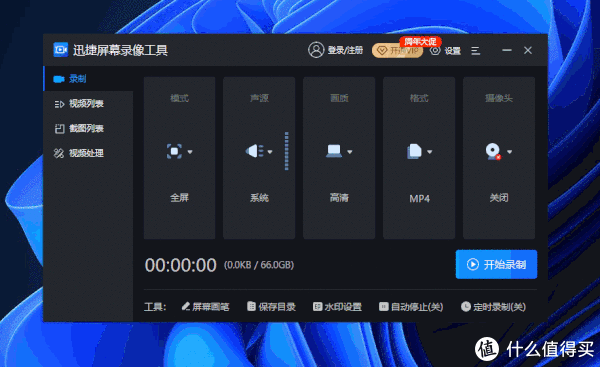Adjust the vertical volume level bar
Screen dimensions: 600x367
coord(287,151)
